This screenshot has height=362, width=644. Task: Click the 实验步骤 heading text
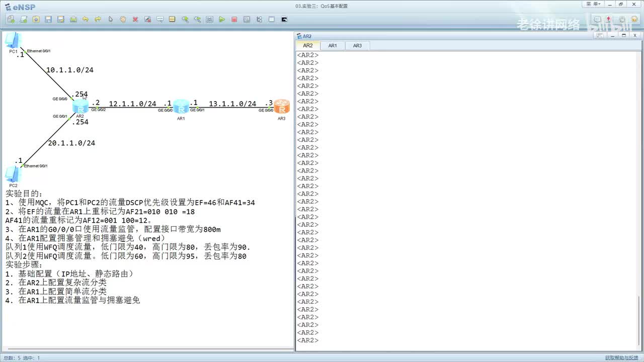tap(24, 264)
